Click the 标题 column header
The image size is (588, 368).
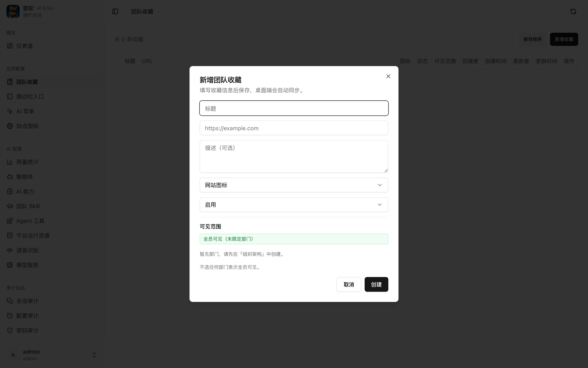coord(130,61)
